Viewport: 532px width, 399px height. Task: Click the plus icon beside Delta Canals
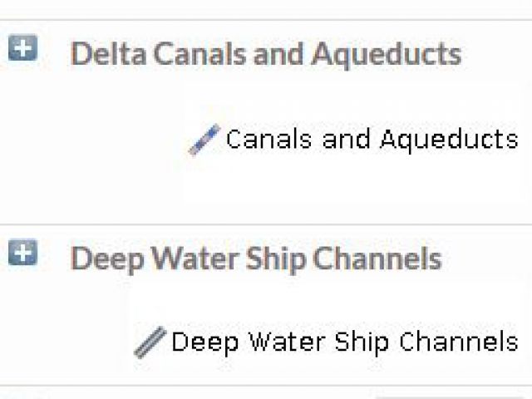22,47
